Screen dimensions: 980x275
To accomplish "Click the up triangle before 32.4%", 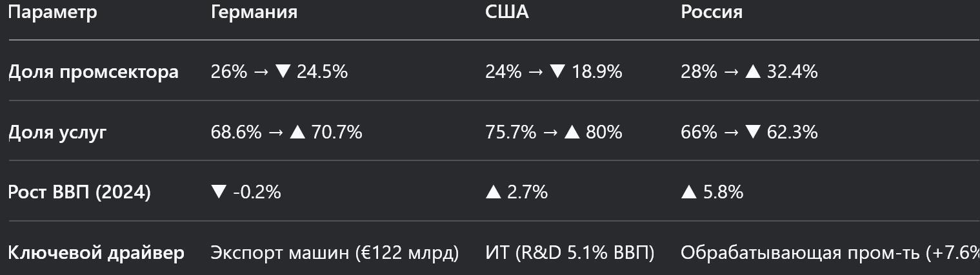I will 753,71.
